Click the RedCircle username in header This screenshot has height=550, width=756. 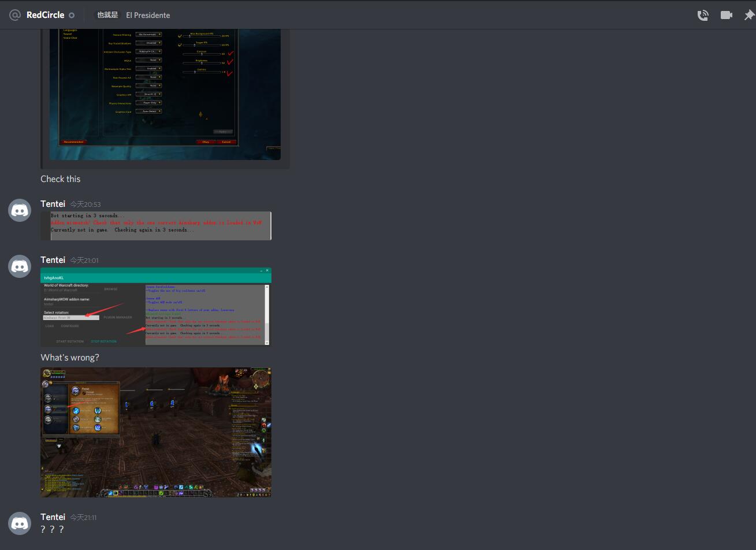(45, 15)
